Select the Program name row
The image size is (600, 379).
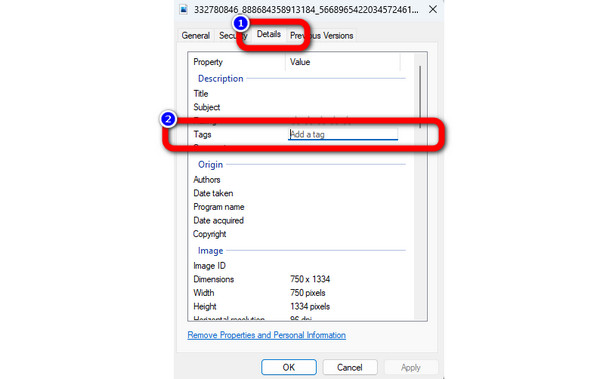pyautogui.click(x=300, y=207)
